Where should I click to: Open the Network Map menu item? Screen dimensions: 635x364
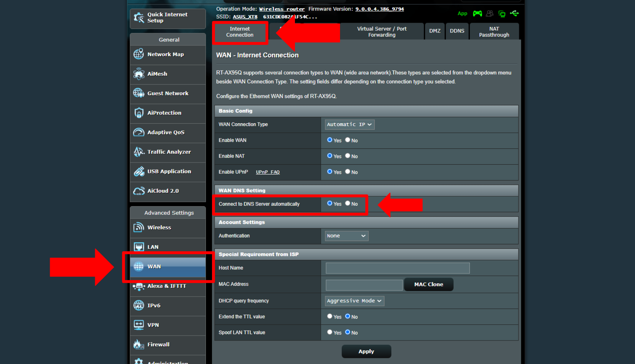tap(168, 54)
